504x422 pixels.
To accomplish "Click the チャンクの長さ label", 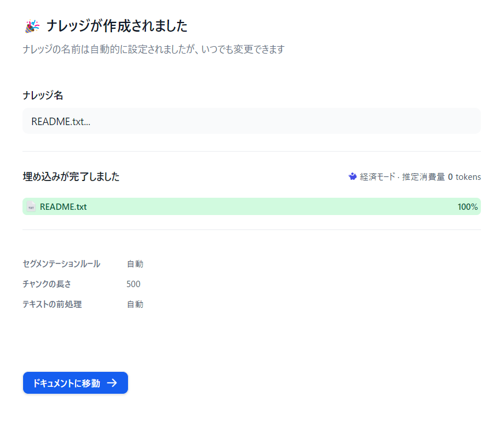I will click(x=47, y=284).
